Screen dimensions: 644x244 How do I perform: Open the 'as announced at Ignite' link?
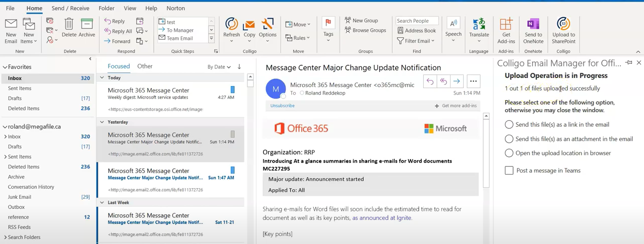point(382,218)
